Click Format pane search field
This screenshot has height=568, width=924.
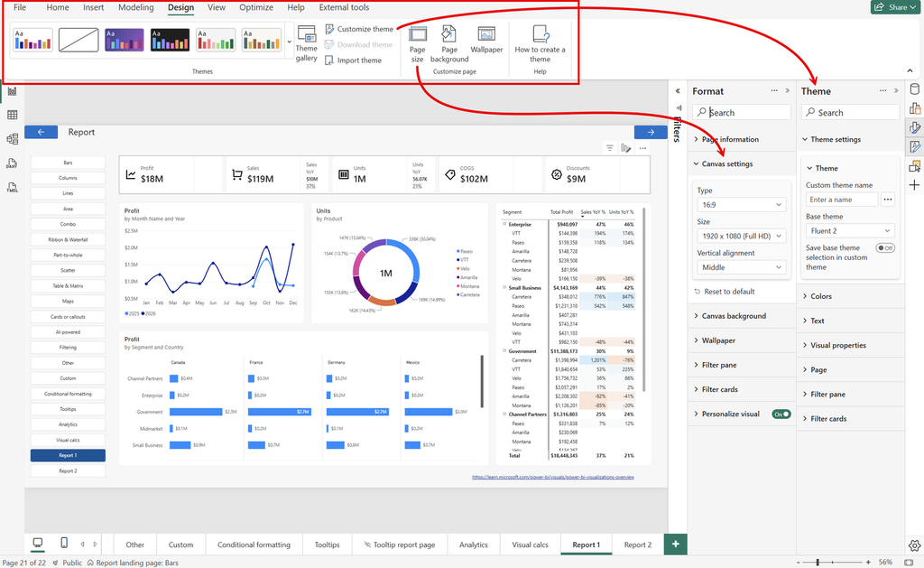[x=742, y=112]
